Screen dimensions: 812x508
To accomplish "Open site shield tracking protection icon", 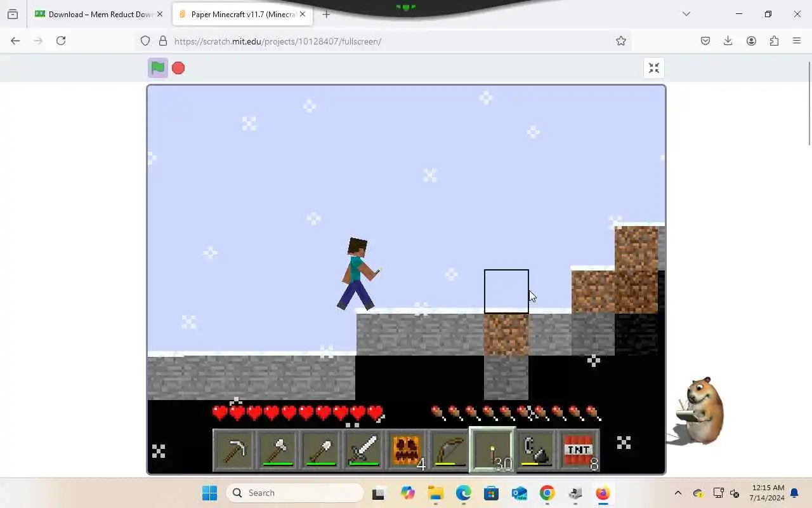I will 145,41.
